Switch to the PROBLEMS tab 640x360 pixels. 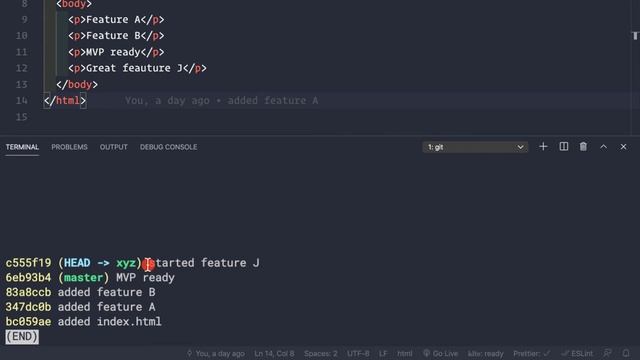pyautogui.click(x=69, y=147)
